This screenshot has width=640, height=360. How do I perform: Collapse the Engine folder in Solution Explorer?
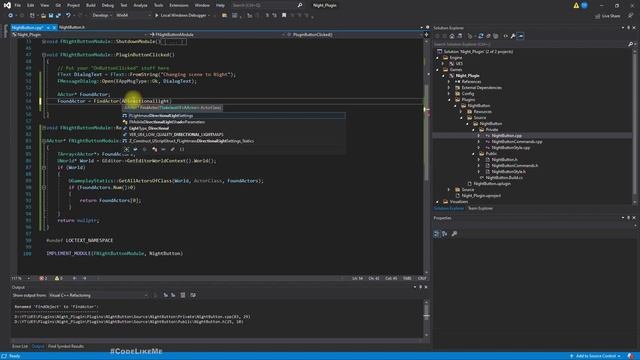[x=438, y=58]
